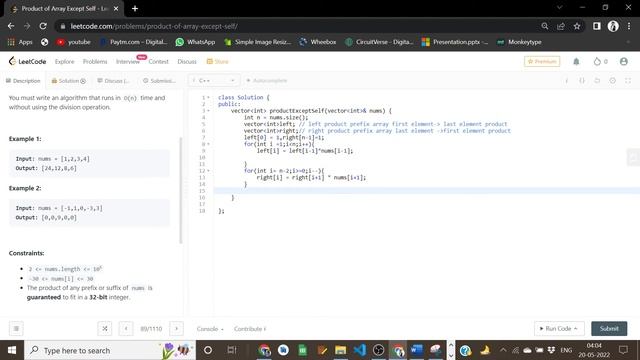Click the share page icon
The height and width of the screenshot is (360, 640).
click(561, 26)
